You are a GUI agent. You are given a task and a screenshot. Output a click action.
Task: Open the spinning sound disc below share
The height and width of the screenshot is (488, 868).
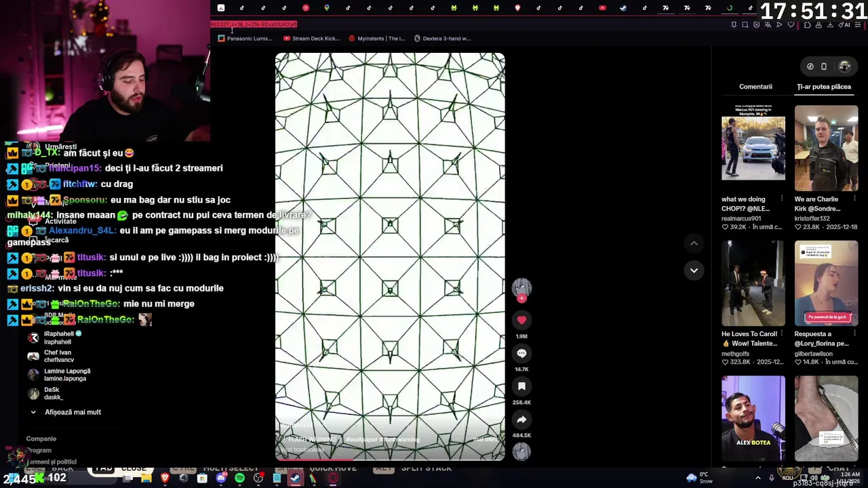click(521, 452)
